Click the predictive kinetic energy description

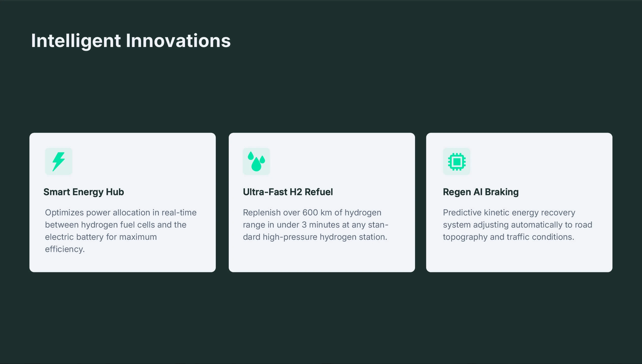[x=517, y=225]
